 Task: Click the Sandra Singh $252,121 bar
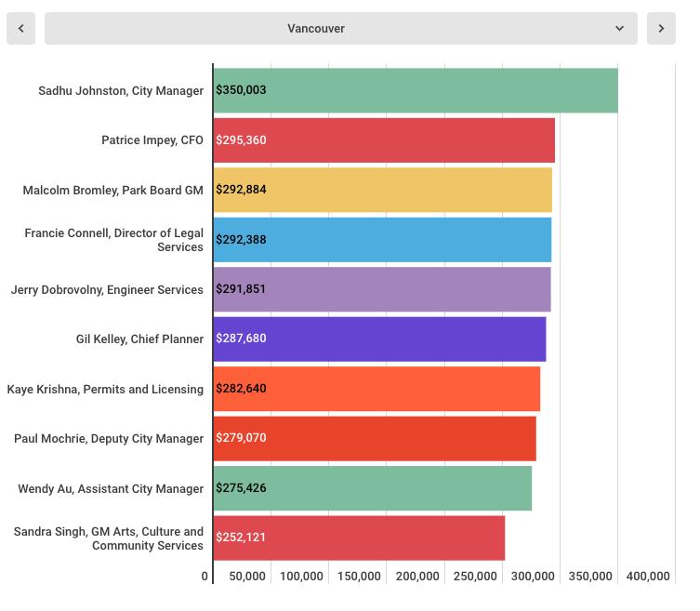pos(359,538)
